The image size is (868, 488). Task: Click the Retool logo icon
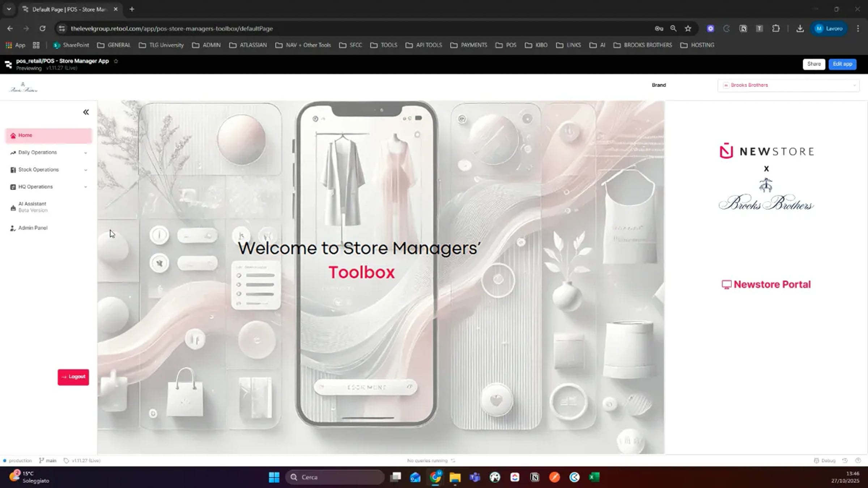coord(8,65)
